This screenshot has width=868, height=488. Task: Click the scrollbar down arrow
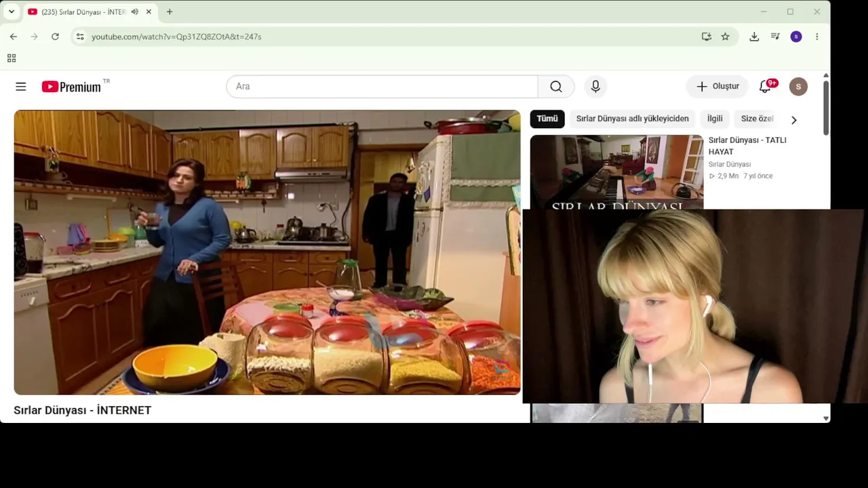(826, 418)
